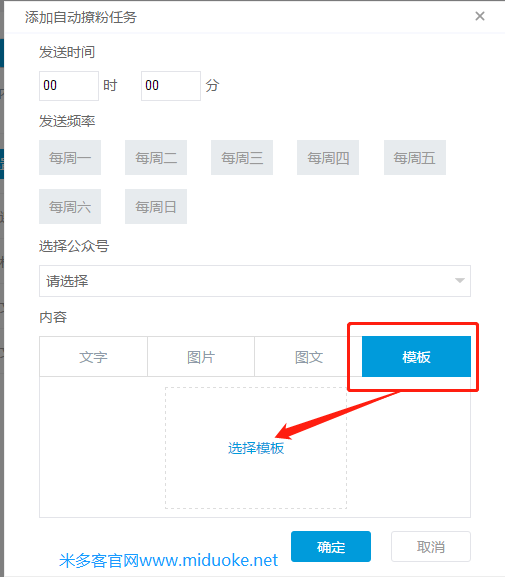Click the minute input field showing 00
The image size is (505, 577).
click(171, 86)
